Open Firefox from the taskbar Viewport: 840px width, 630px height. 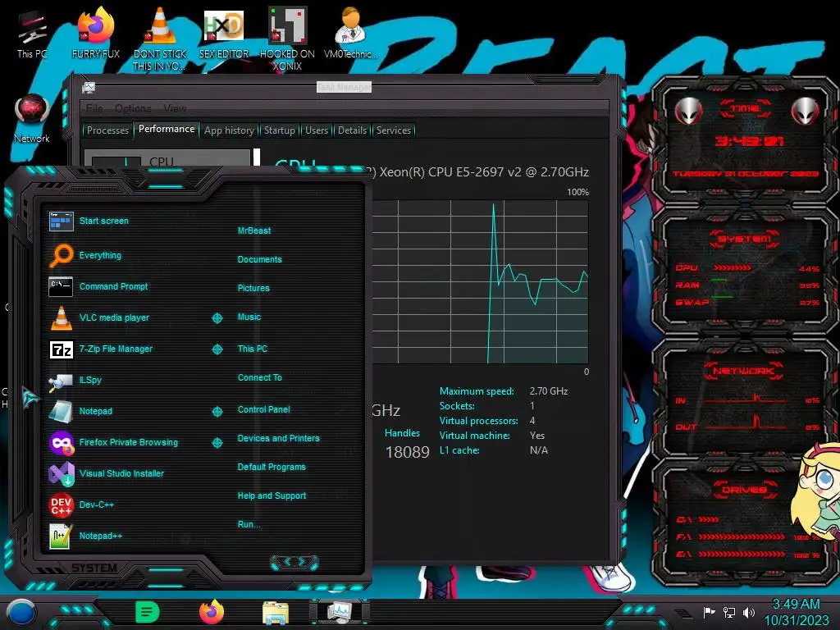212,612
